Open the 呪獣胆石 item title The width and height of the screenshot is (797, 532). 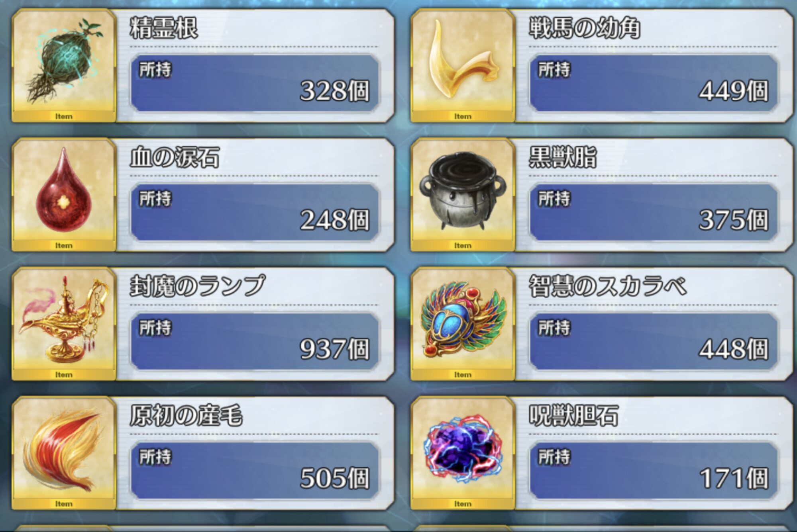(x=573, y=415)
